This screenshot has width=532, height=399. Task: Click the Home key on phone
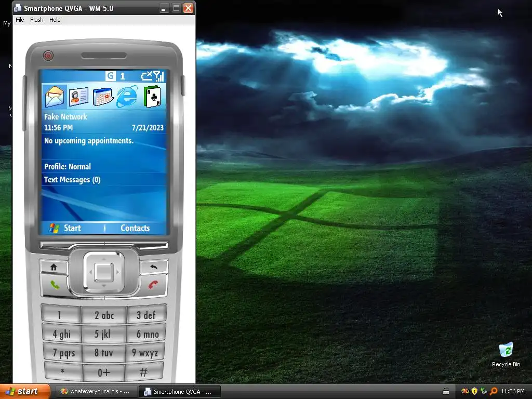click(54, 267)
